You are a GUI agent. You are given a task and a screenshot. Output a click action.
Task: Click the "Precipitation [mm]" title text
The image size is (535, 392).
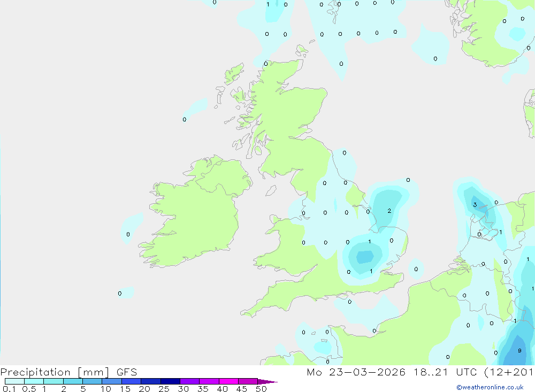click(x=55, y=372)
